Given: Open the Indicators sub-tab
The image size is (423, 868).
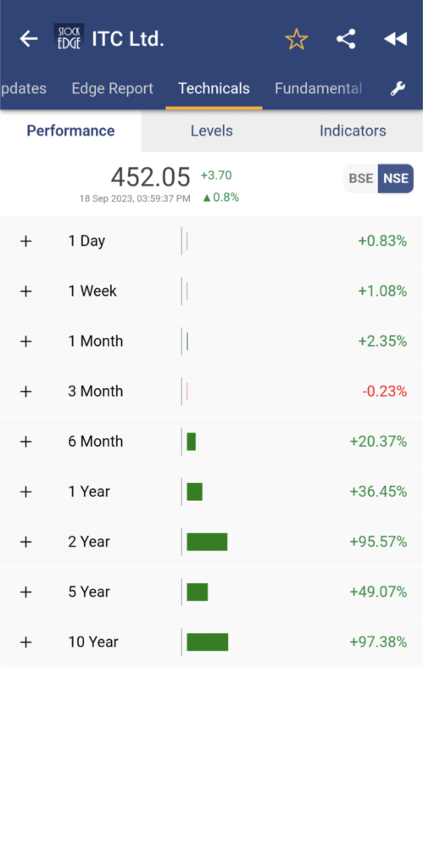Looking at the screenshot, I should pyautogui.click(x=353, y=131).
